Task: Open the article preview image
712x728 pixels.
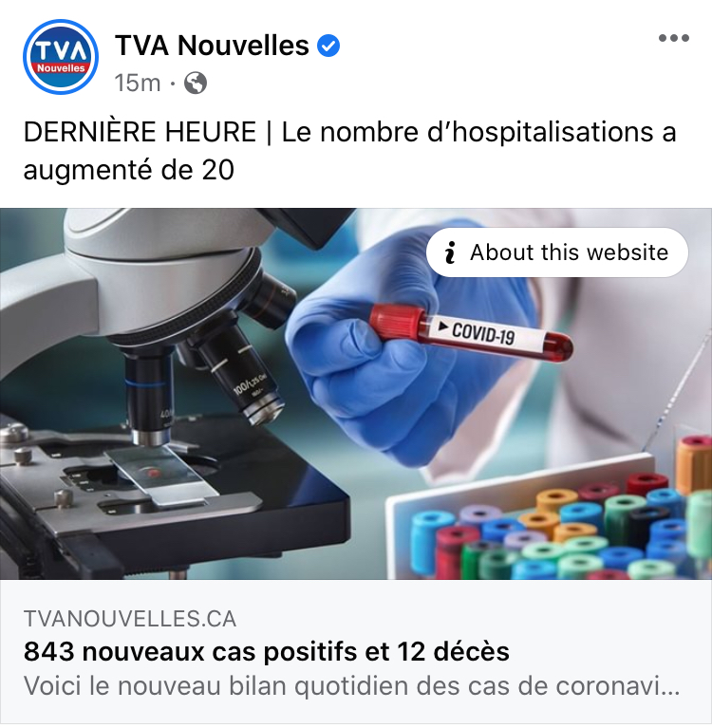Action: pyautogui.click(x=356, y=394)
